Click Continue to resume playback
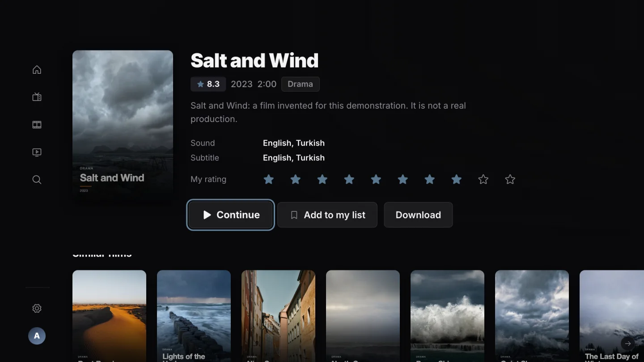 [230, 215]
